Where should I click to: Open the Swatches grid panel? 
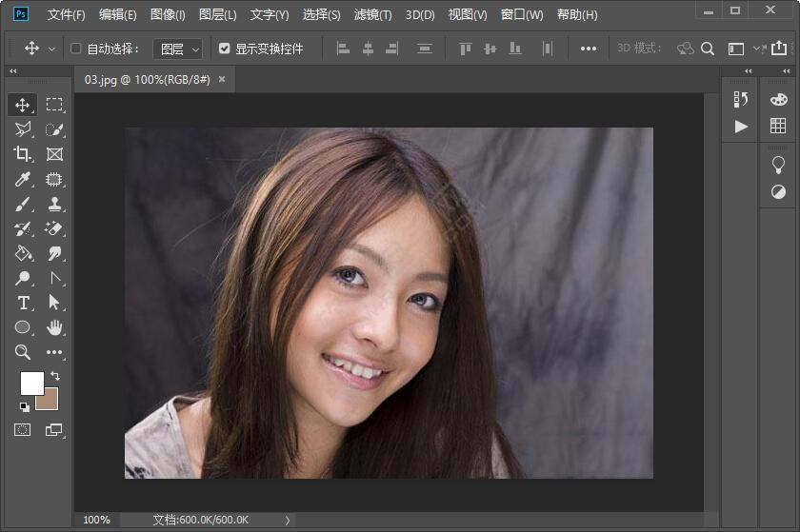(x=778, y=126)
